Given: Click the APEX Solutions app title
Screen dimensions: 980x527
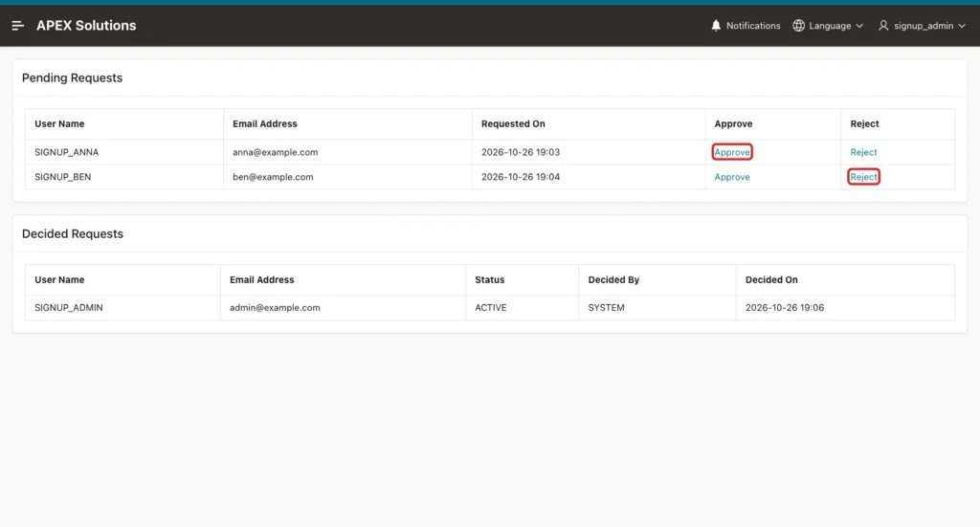Looking at the screenshot, I should coord(86,26).
